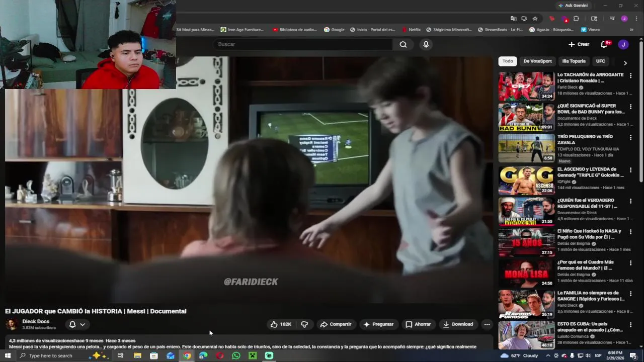Click install app icon in address bar

click(x=524, y=19)
